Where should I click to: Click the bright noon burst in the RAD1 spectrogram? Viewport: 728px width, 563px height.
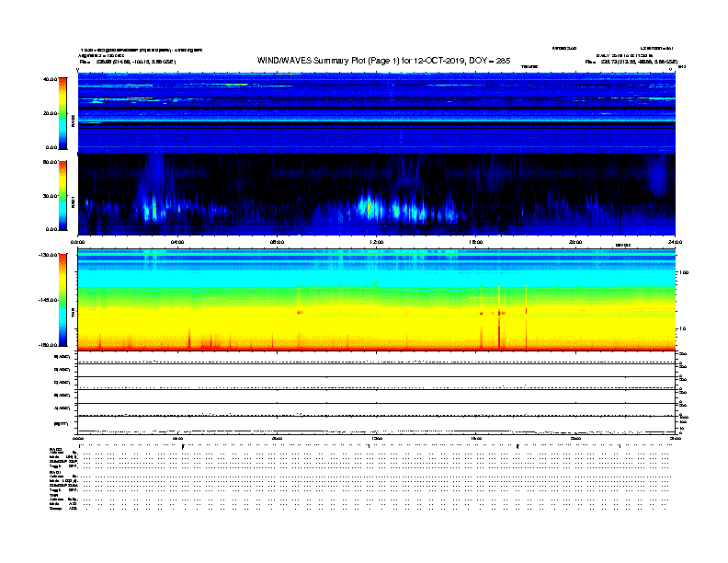[x=370, y=208]
